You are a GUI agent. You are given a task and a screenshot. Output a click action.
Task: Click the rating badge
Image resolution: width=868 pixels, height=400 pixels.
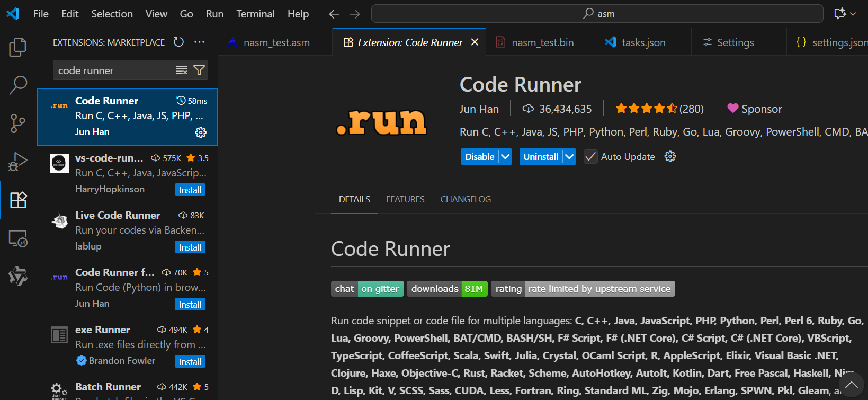583,289
